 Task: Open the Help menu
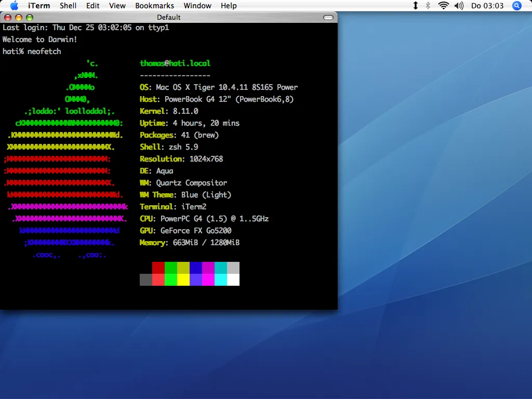(x=229, y=6)
